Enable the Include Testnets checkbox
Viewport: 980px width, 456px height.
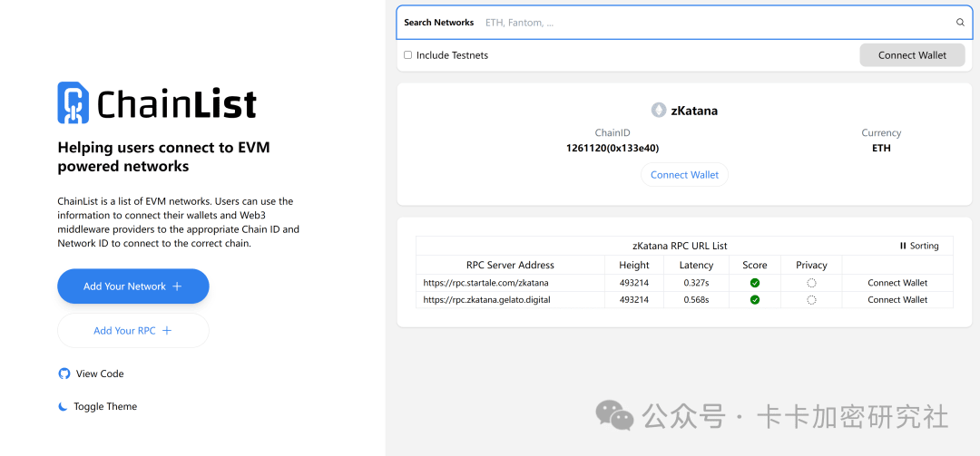[x=408, y=55]
